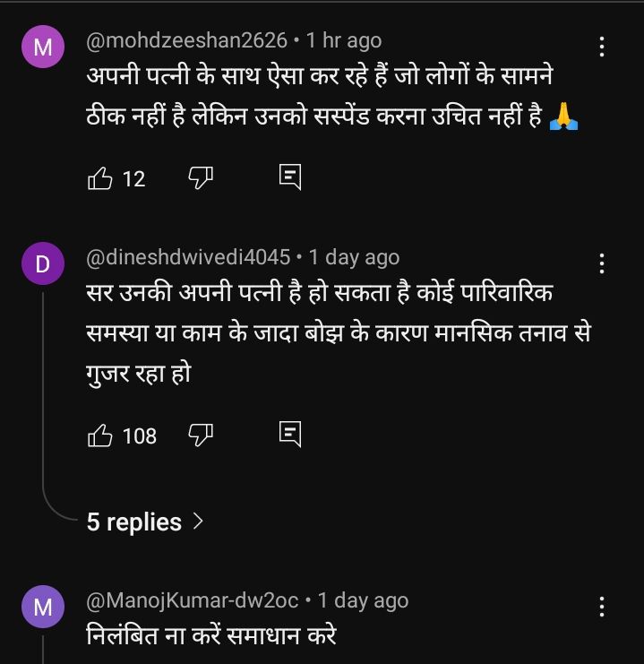Visit the @mohdzeeshan2626 channel username link
Viewport: 644px width, 664px height.
(x=186, y=40)
